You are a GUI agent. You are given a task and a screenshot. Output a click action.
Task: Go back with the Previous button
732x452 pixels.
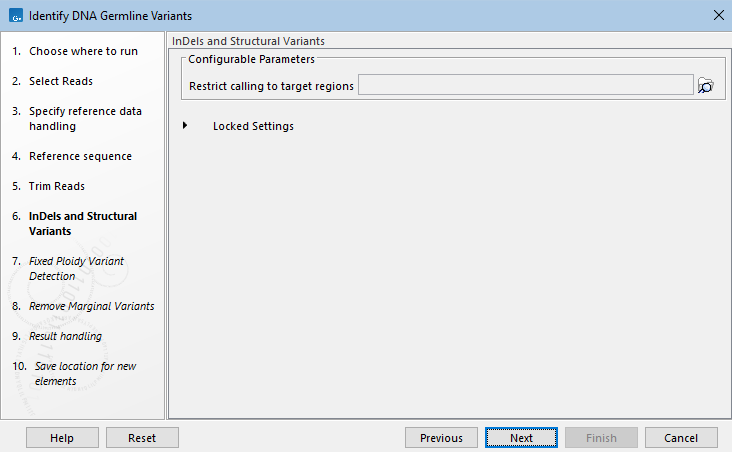point(441,438)
